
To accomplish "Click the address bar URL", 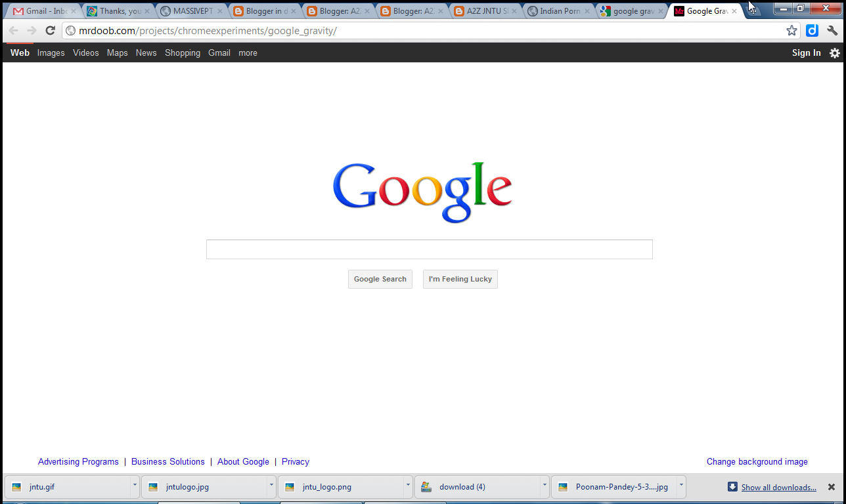I will (208, 31).
